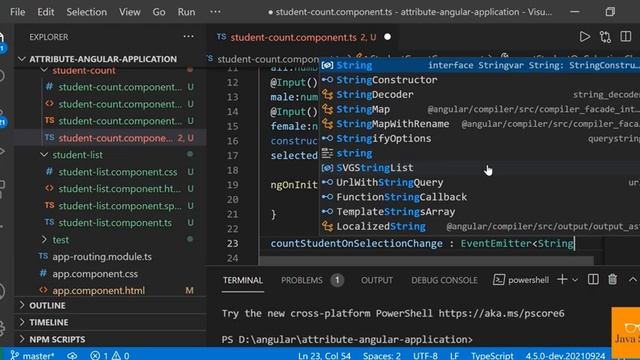The height and width of the screenshot is (360, 640).
Task: Change indentation via Spaces: 2
Action: (x=382, y=356)
